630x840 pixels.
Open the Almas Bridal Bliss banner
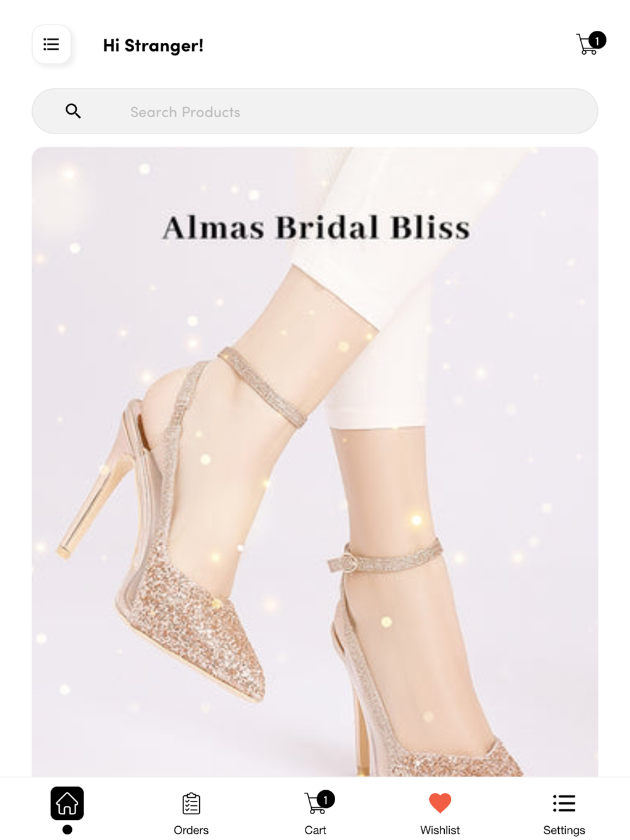[315, 462]
